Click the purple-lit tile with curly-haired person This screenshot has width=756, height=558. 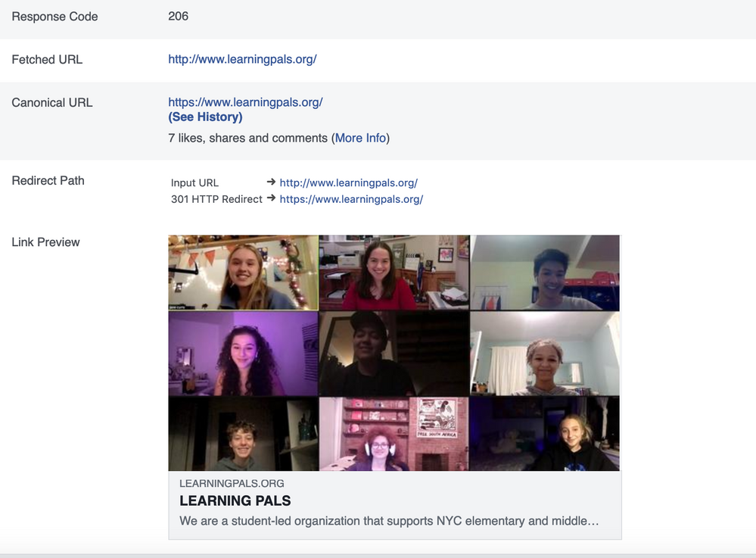pyautogui.click(x=243, y=354)
